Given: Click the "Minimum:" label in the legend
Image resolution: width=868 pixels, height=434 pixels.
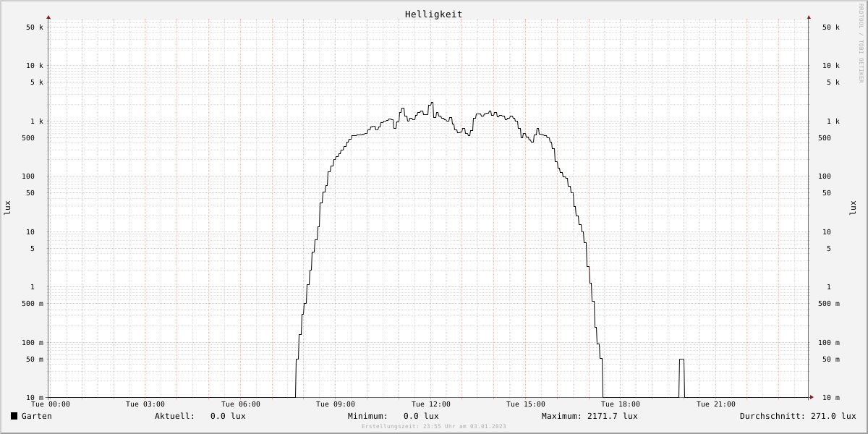Looking at the screenshot, I should click(x=367, y=416).
